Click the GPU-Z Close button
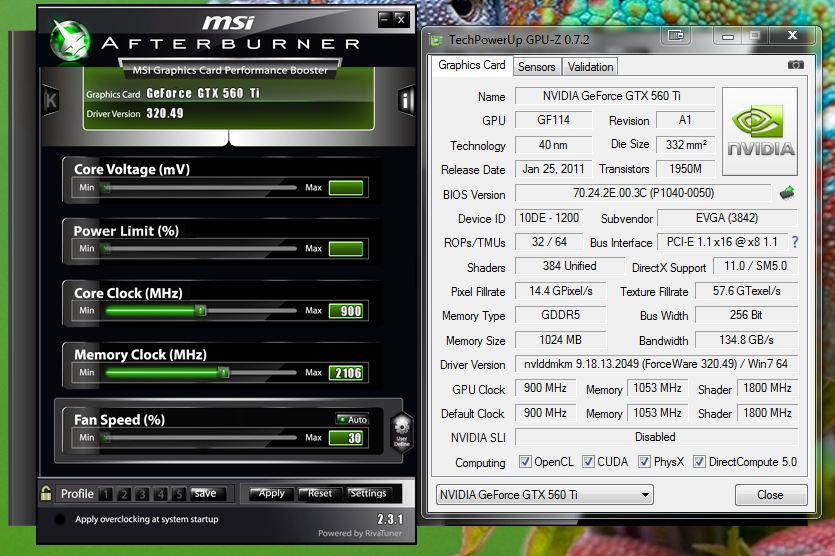 coord(771,495)
